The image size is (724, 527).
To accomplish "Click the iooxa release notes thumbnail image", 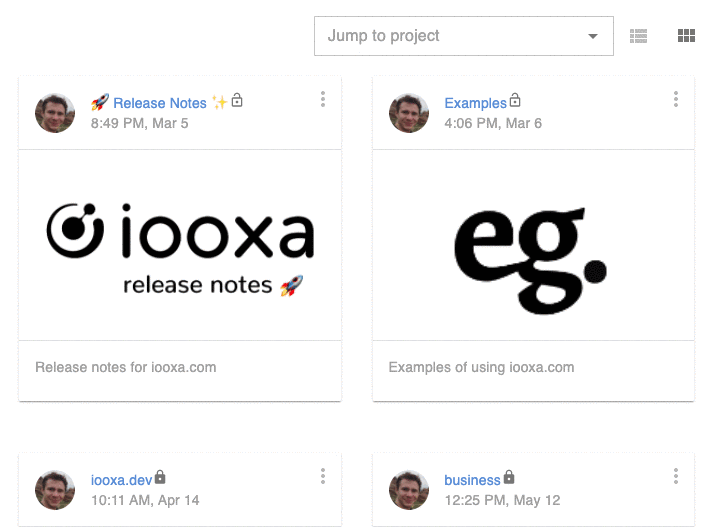I will pyautogui.click(x=180, y=245).
